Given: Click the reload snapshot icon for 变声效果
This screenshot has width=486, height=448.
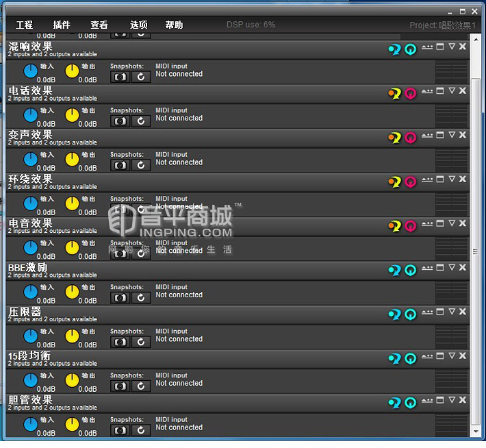Looking at the screenshot, I should click(141, 165).
